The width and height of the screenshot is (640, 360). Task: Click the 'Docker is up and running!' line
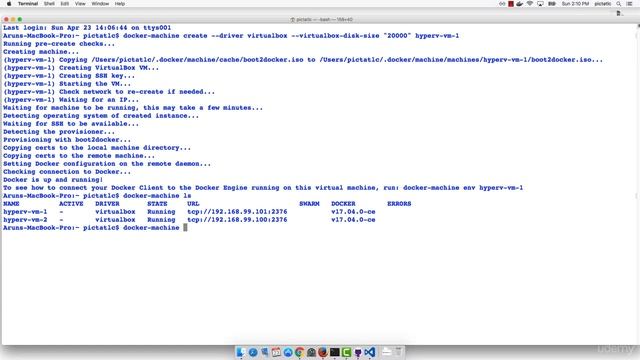tap(53, 180)
